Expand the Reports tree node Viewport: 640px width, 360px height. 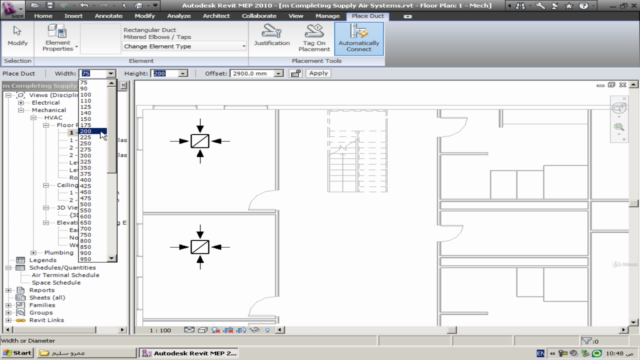pos(9,290)
